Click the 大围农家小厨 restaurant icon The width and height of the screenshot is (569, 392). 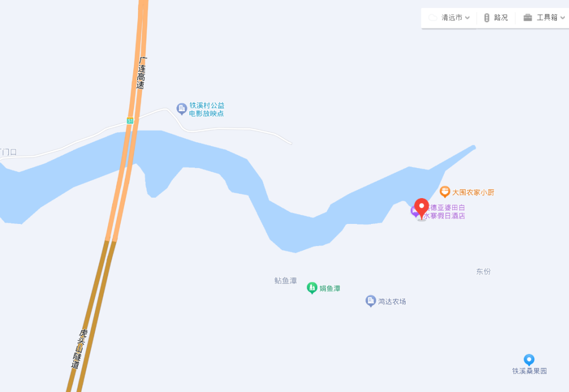pyautogui.click(x=445, y=192)
